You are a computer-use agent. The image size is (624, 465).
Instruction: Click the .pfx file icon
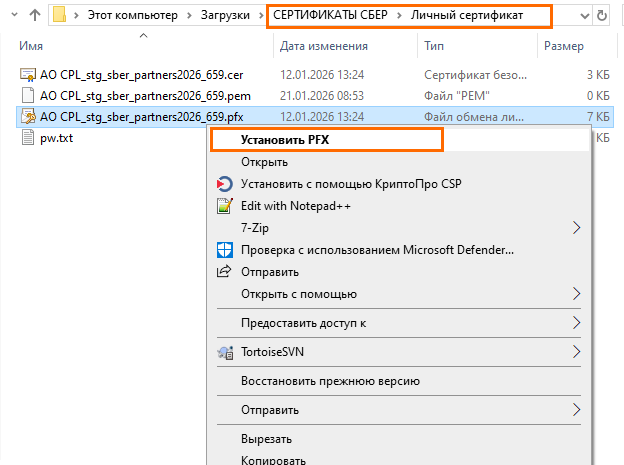click(28, 116)
